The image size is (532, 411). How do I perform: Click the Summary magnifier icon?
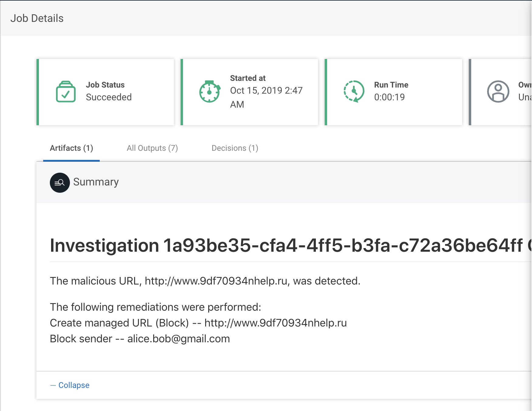60,183
